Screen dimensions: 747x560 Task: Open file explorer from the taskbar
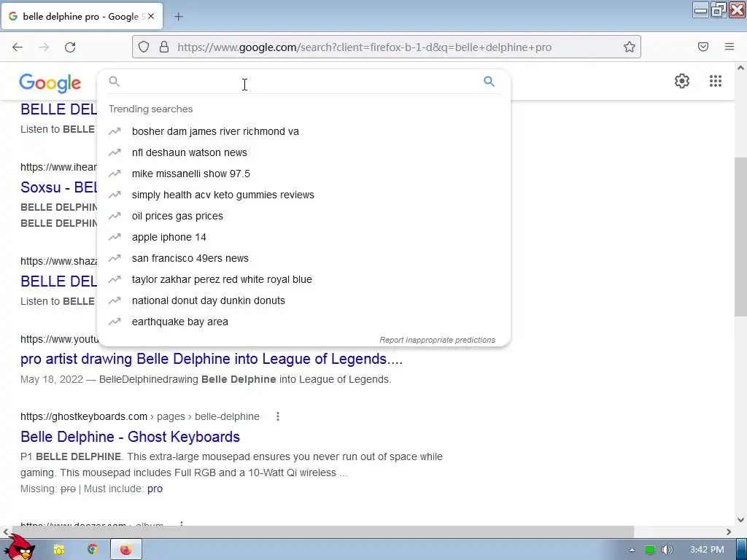click(58, 550)
